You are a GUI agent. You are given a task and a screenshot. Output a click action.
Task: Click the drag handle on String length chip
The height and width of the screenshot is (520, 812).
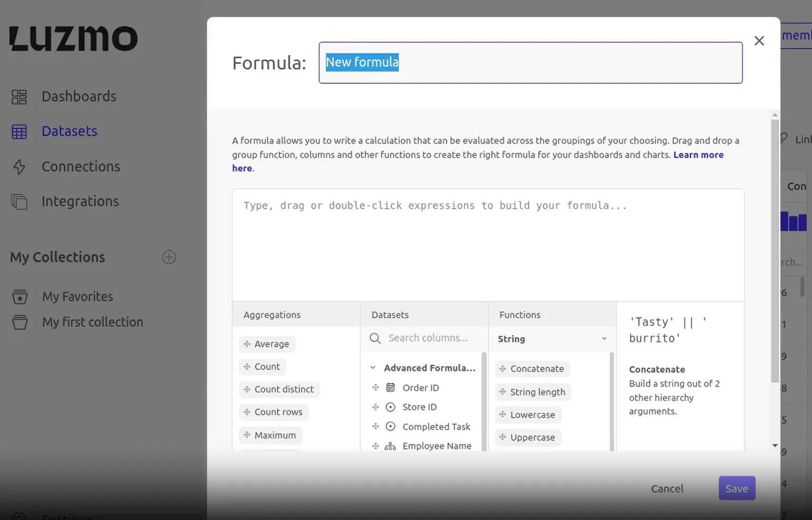502,392
